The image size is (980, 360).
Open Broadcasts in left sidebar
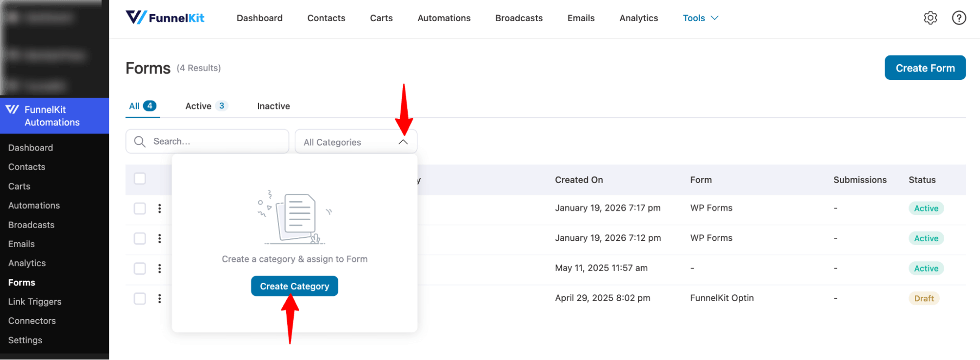[x=31, y=225]
